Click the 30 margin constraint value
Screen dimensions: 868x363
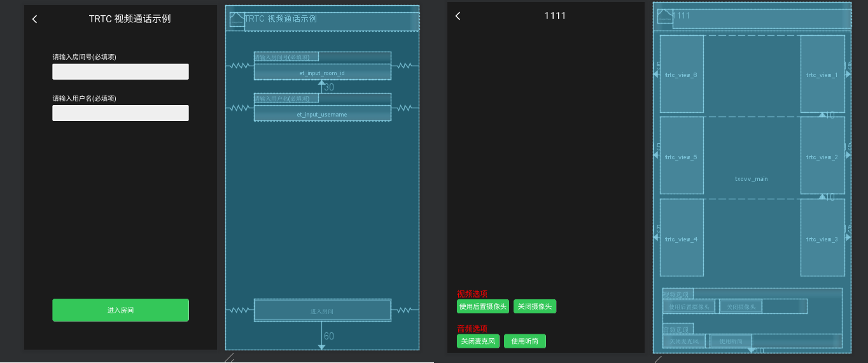click(329, 87)
